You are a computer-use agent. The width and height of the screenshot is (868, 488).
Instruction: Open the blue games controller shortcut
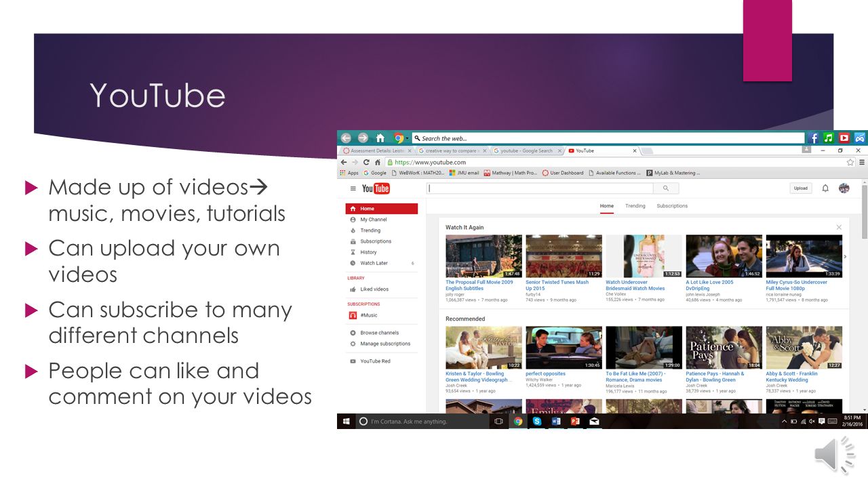860,138
